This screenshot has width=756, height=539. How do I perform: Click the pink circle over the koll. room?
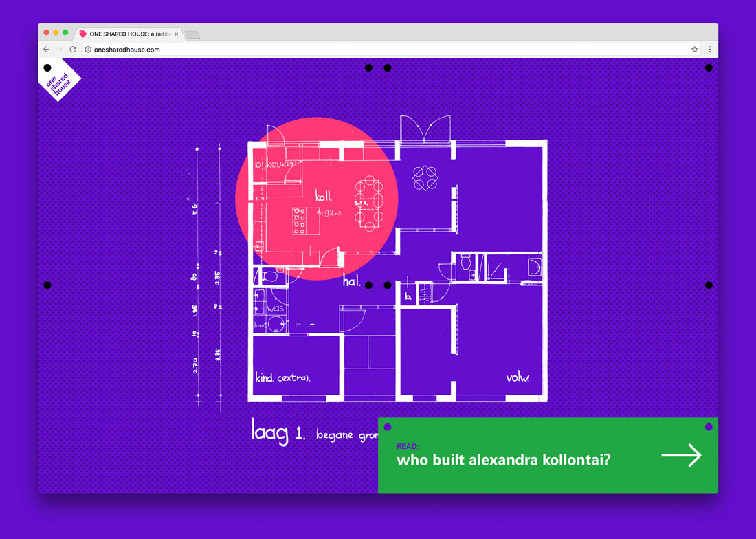tap(317, 198)
